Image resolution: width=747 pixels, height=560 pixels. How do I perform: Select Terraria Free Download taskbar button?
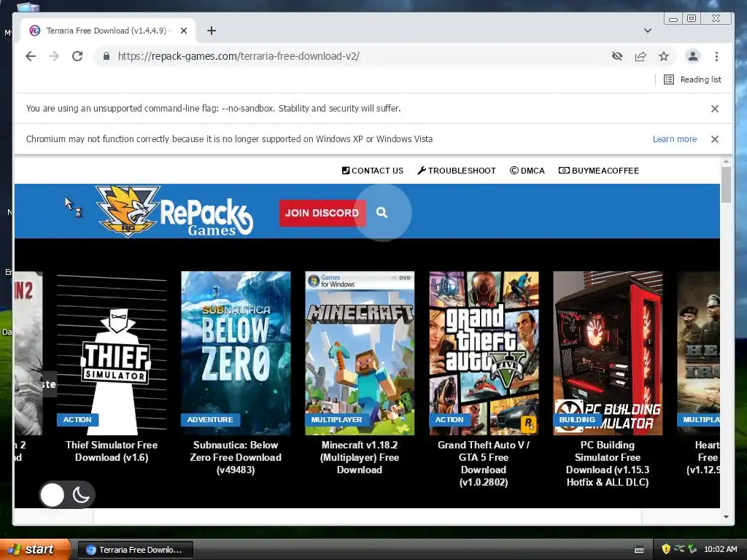coord(135,550)
